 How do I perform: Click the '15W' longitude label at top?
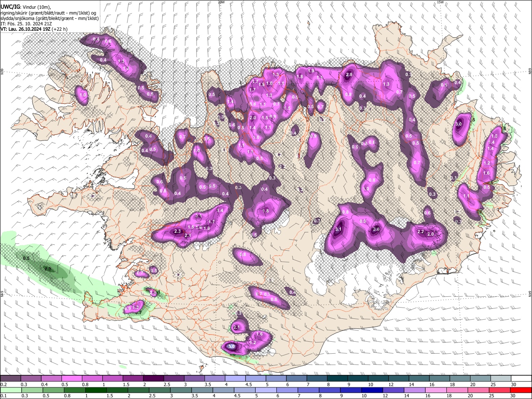440,2
